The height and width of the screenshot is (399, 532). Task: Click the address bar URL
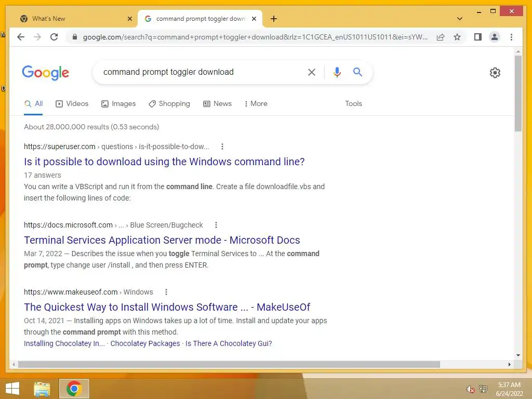point(255,37)
